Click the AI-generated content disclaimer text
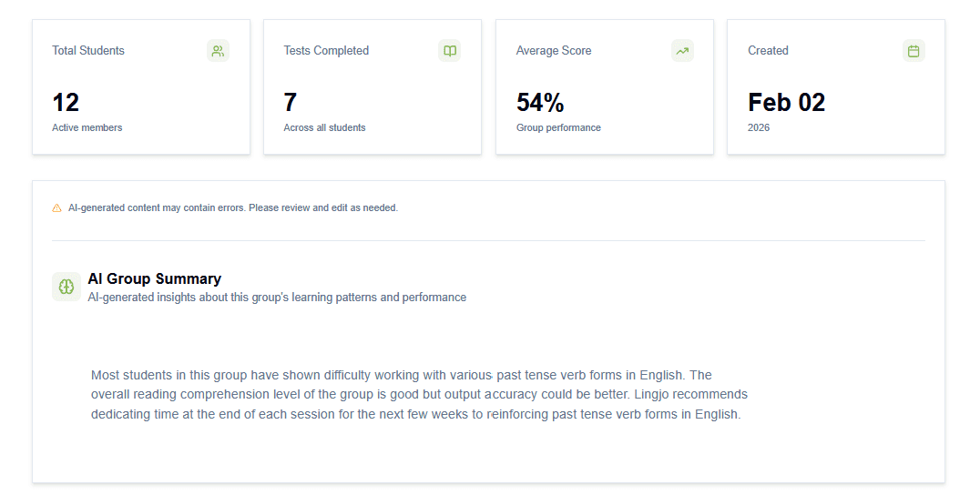980x495 pixels. click(233, 208)
